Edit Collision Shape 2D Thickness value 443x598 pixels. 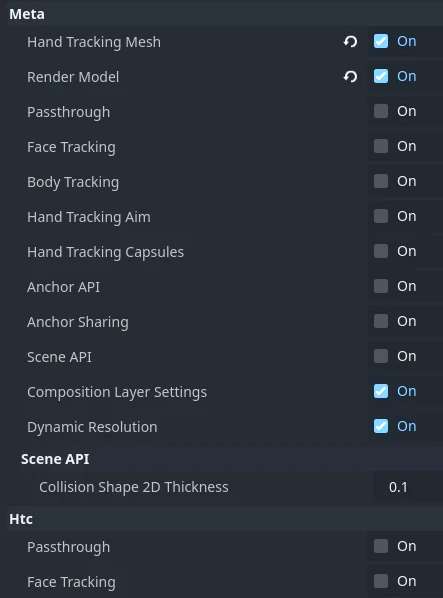click(408, 487)
